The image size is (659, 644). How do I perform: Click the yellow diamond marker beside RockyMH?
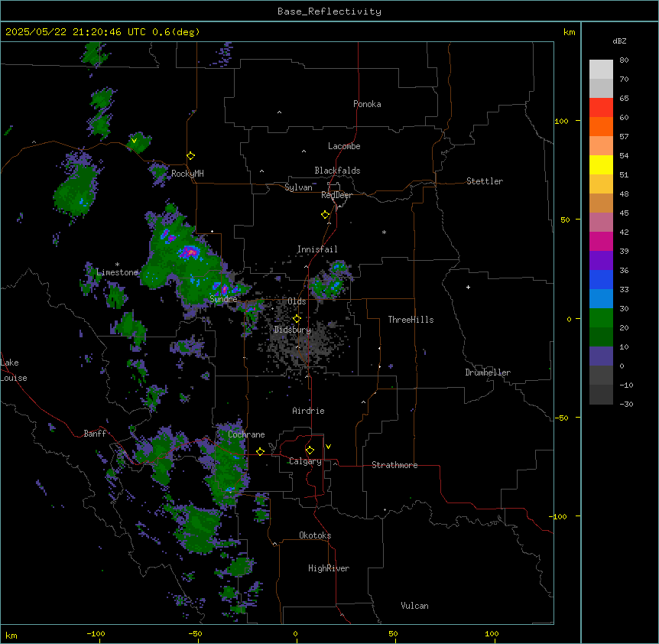(x=191, y=156)
